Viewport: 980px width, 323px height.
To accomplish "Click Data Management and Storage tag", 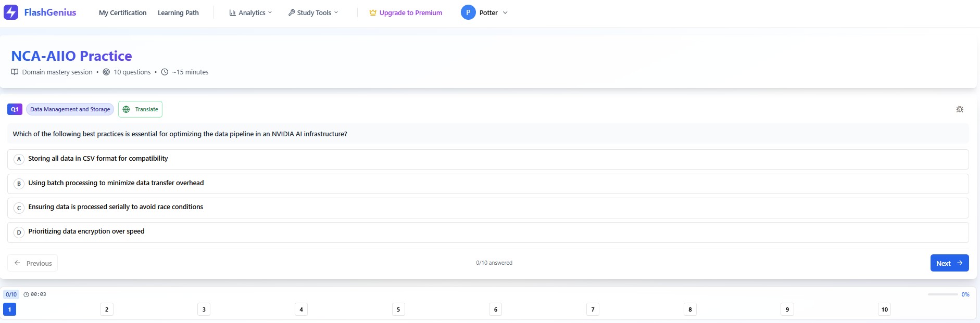I will pos(70,109).
